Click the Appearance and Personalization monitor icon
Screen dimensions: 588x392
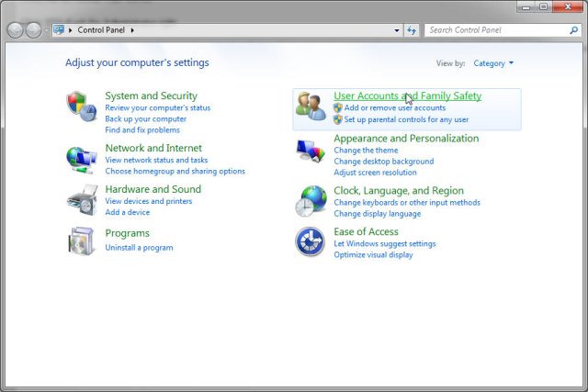311,151
